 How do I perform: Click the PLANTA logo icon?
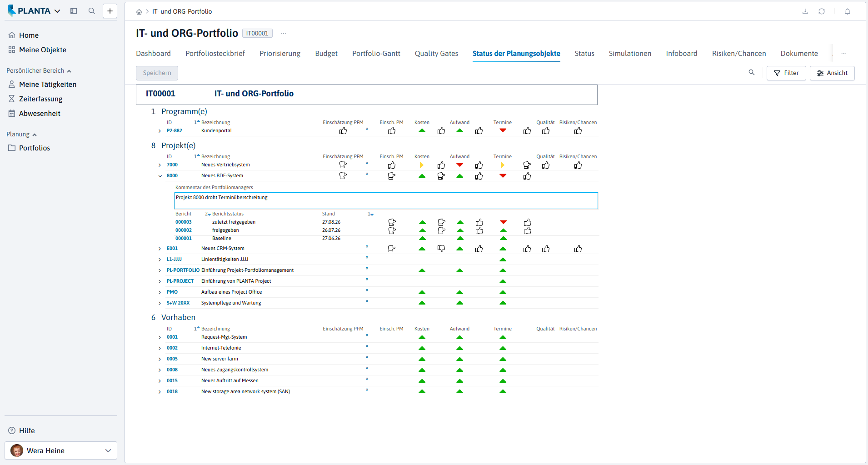coord(12,10)
